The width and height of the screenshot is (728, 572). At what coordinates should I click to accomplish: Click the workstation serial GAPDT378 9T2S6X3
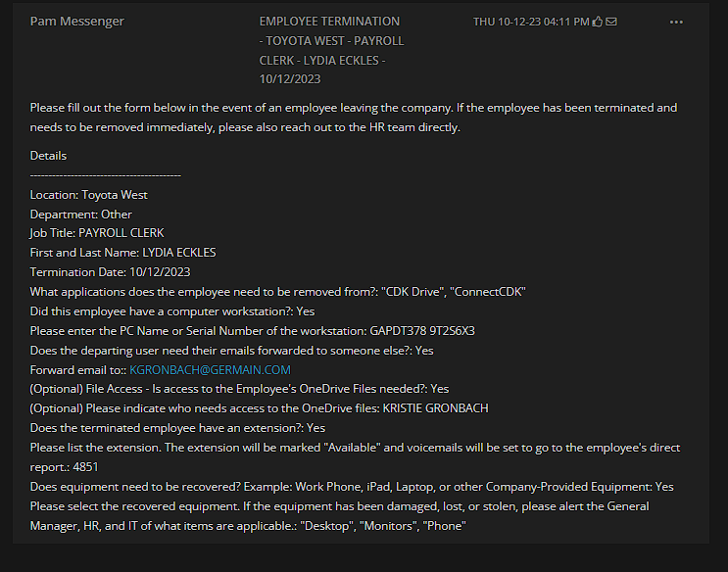pos(422,331)
